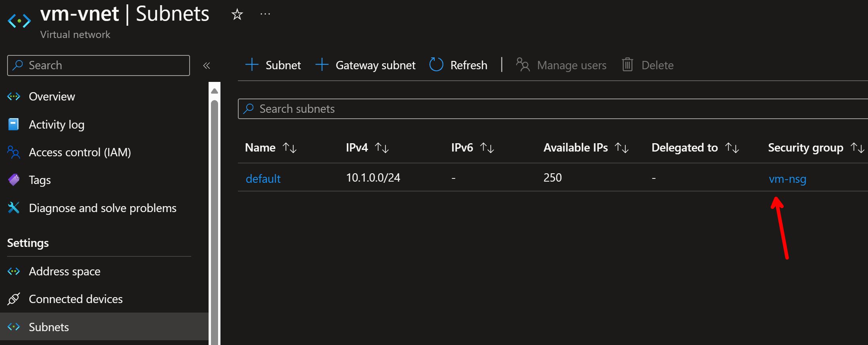Image resolution: width=868 pixels, height=345 pixels.
Task: Sort by Security group column
Action: (816, 148)
